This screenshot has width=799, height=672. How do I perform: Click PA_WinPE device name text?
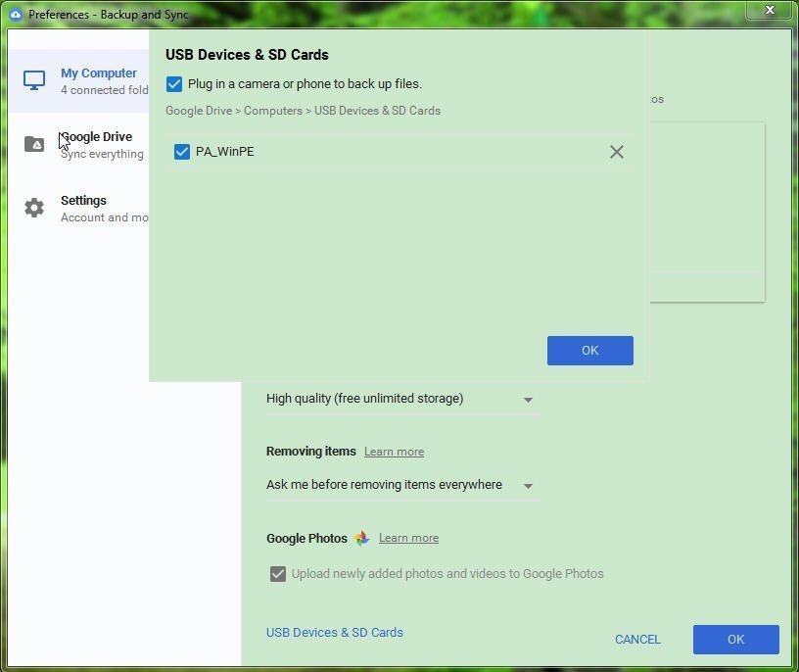225,152
